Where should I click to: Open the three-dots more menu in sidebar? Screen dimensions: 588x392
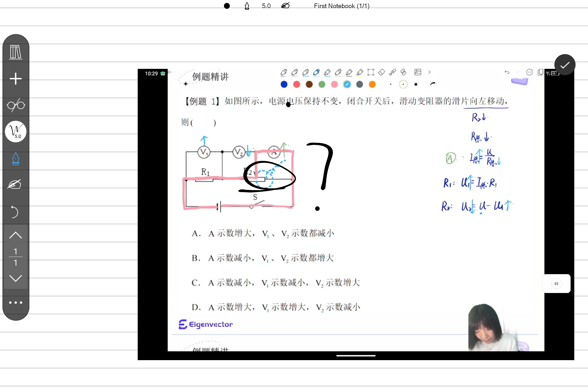pos(15,303)
